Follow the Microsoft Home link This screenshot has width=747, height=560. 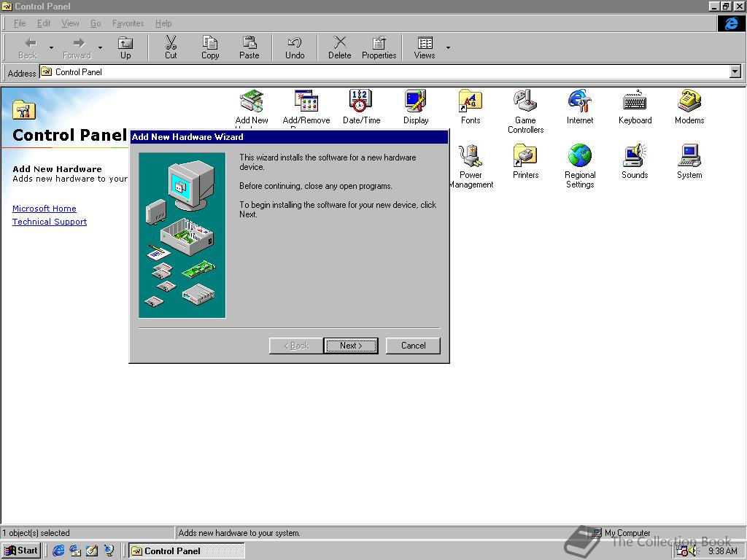44,209
